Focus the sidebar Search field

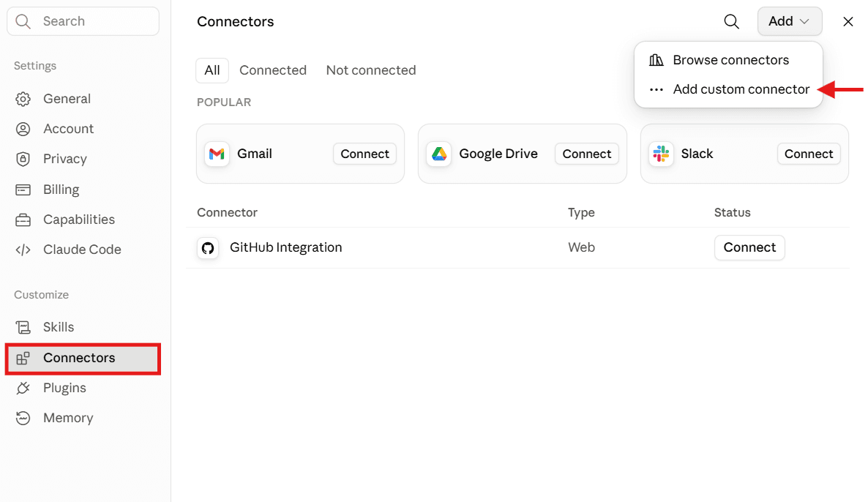point(83,21)
